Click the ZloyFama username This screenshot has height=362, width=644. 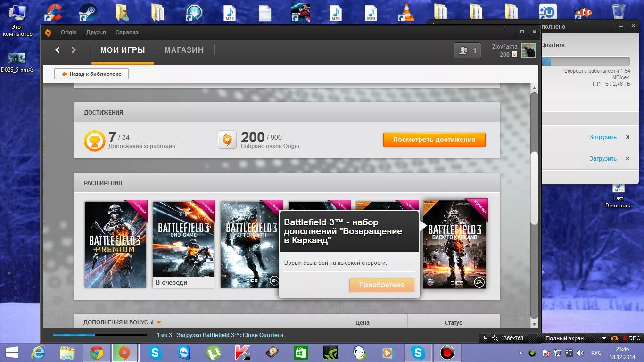[x=504, y=47]
